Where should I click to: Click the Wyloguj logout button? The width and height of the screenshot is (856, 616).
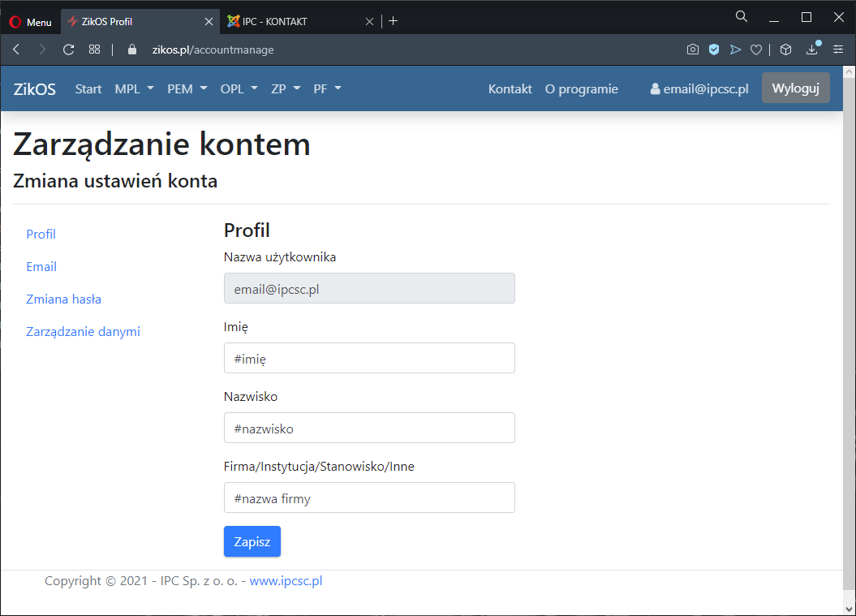[x=795, y=88]
